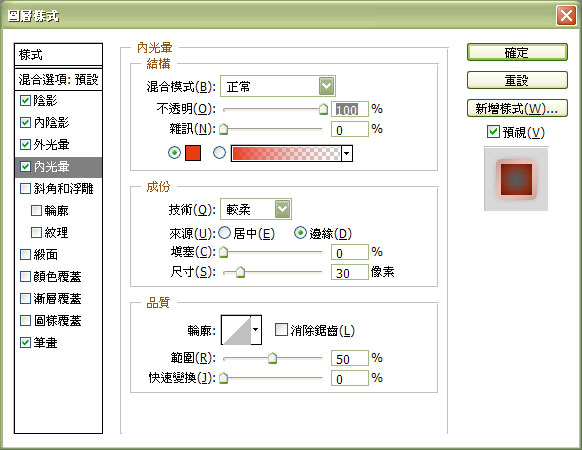Screen dimensions: 582x450
Task: Open the 內陰影 settings page
Action: (51, 123)
